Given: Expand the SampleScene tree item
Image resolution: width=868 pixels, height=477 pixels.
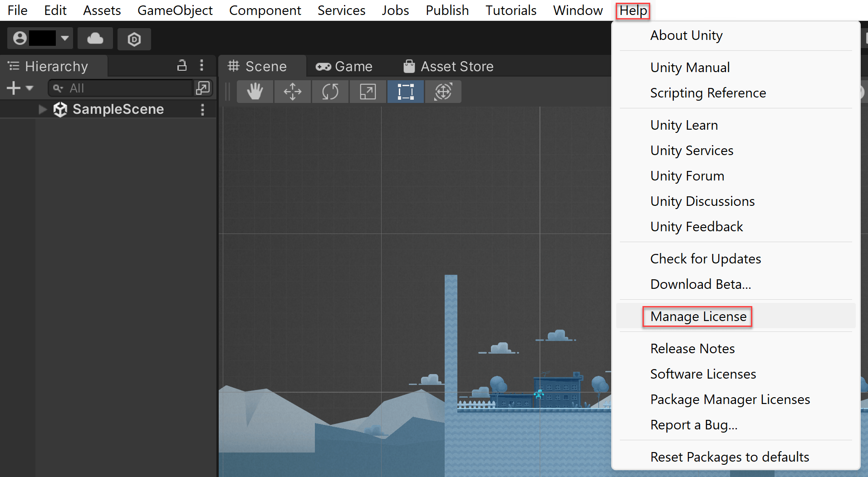Looking at the screenshot, I should tap(42, 109).
